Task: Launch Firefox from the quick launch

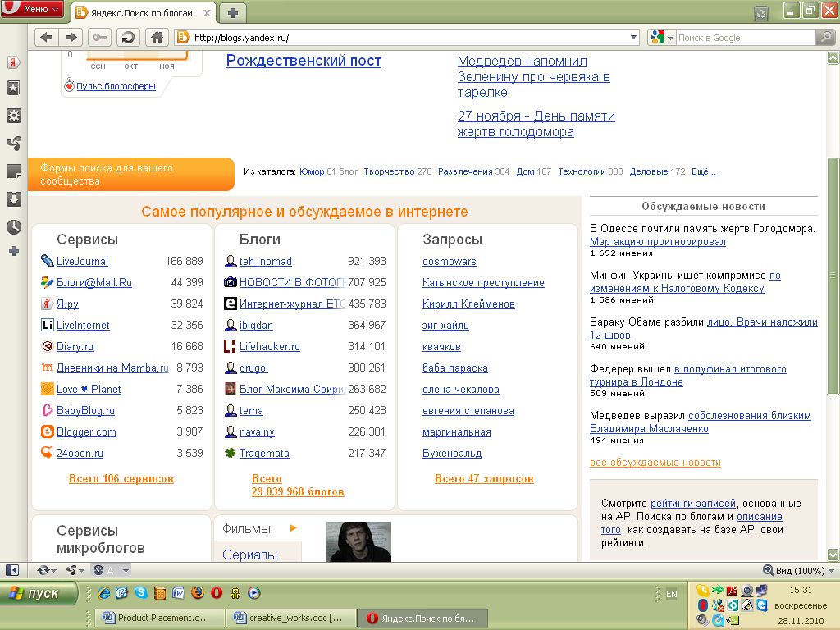Action: (x=198, y=592)
